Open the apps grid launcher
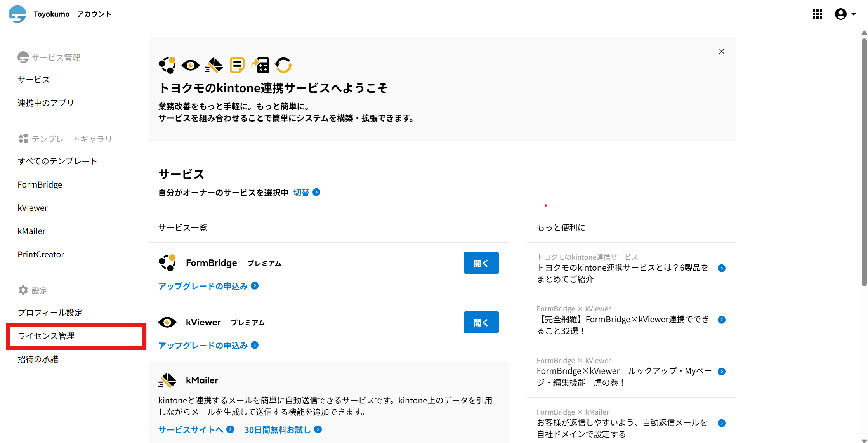 tap(817, 14)
